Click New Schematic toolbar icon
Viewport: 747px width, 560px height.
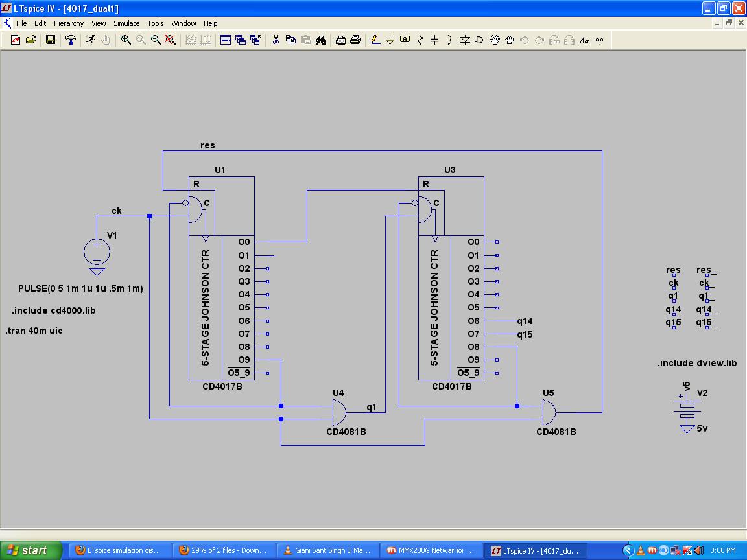coord(16,40)
